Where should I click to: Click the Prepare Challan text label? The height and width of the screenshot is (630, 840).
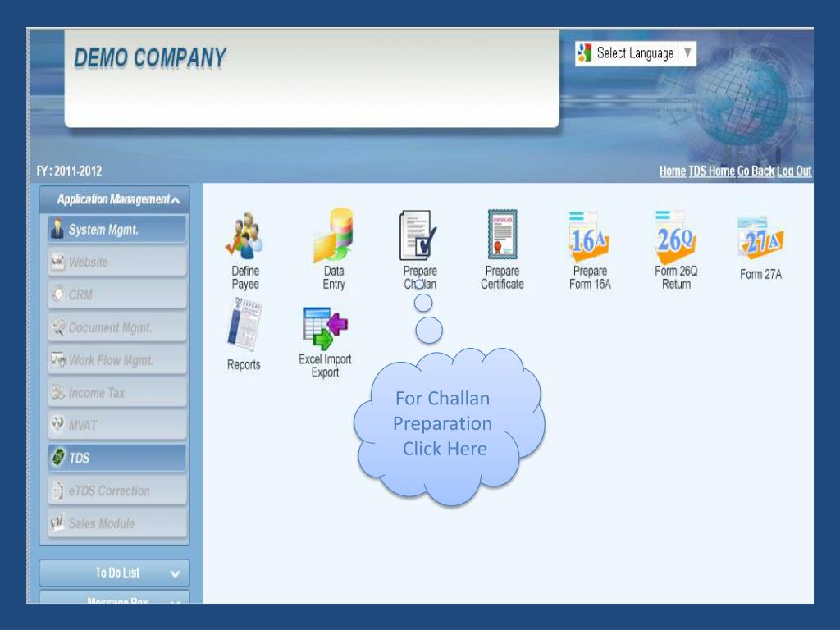420,277
